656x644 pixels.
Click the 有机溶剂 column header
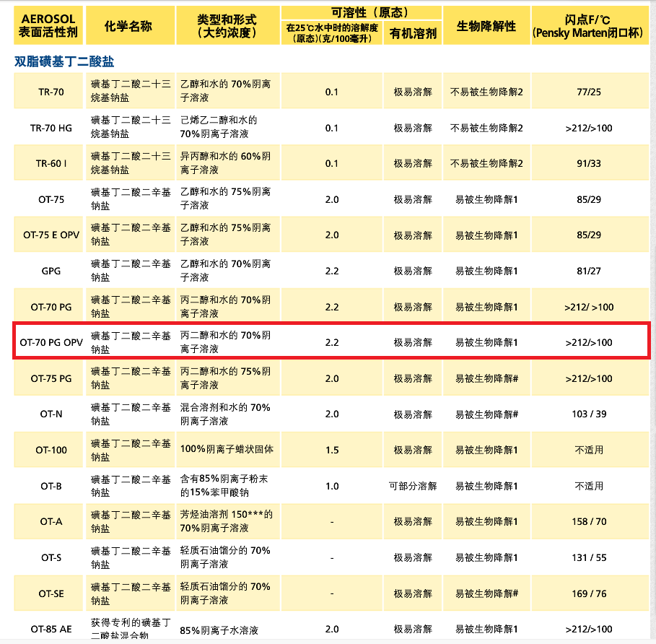(412, 32)
